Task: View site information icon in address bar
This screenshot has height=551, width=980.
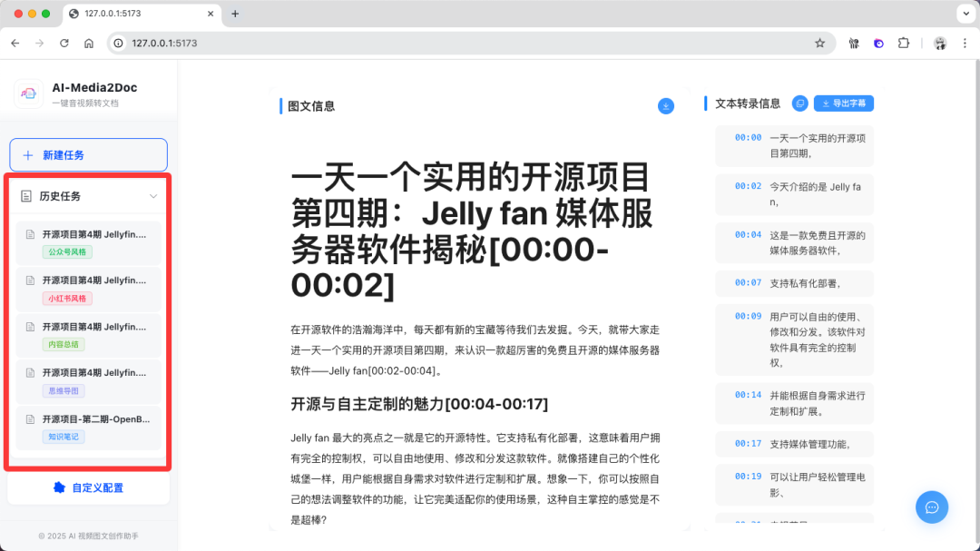Action: click(x=118, y=44)
